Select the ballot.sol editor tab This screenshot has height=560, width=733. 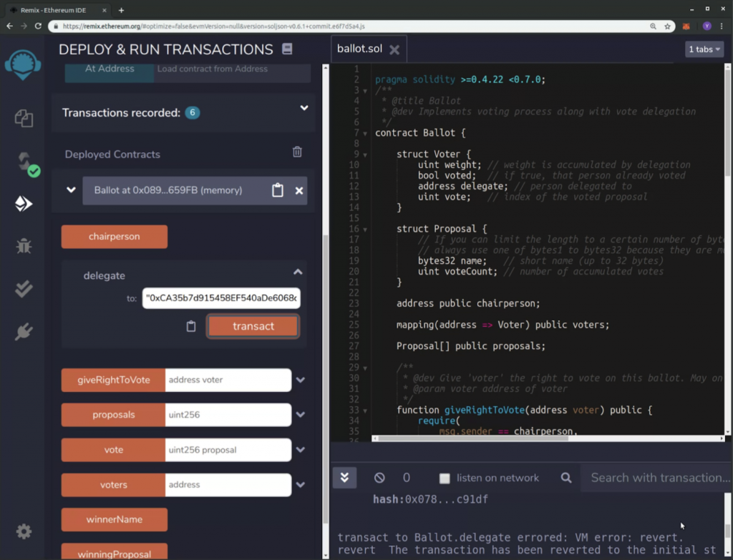pyautogui.click(x=359, y=49)
